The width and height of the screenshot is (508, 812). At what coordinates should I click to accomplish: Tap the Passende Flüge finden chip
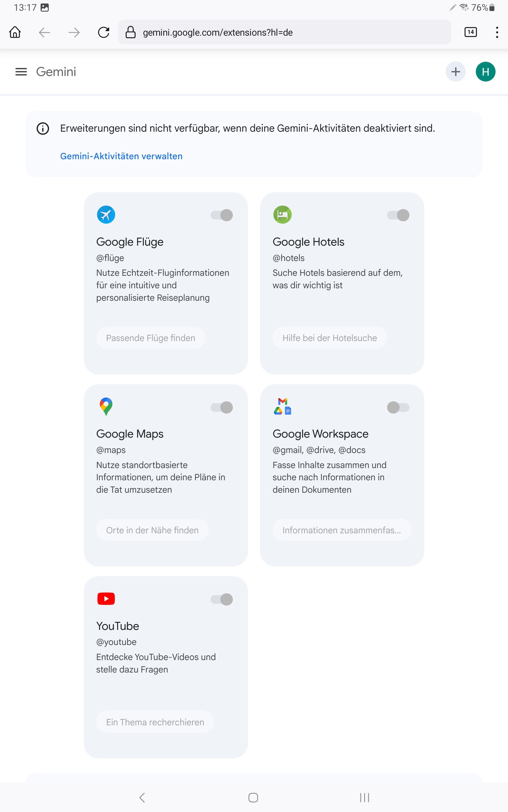click(x=150, y=338)
